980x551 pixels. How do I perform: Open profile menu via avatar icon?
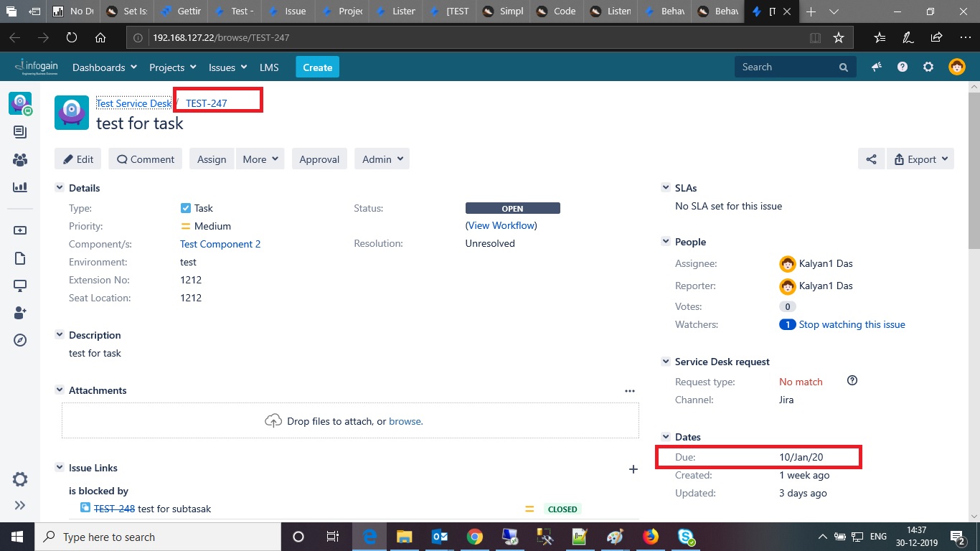coord(956,67)
